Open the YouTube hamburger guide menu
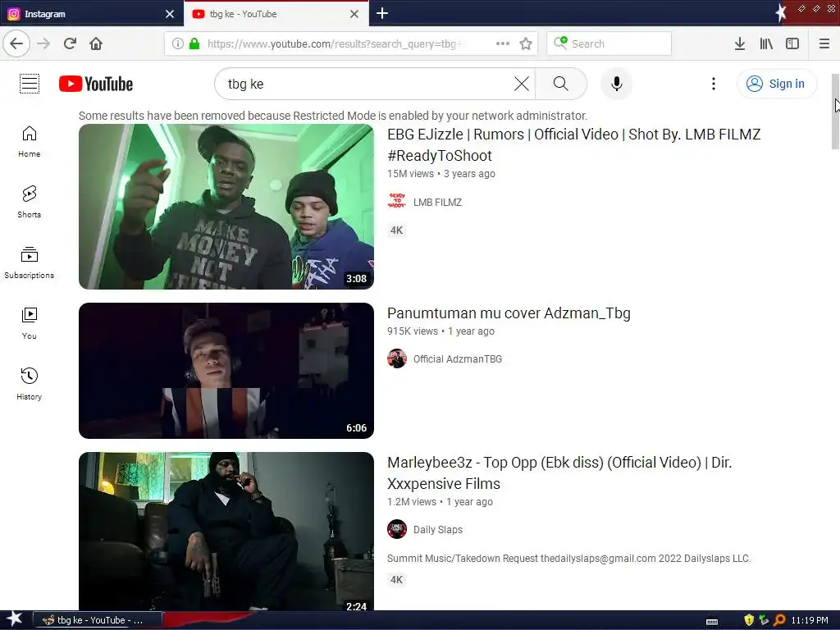Image resolution: width=840 pixels, height=630 pixels. tap(30, 84)
